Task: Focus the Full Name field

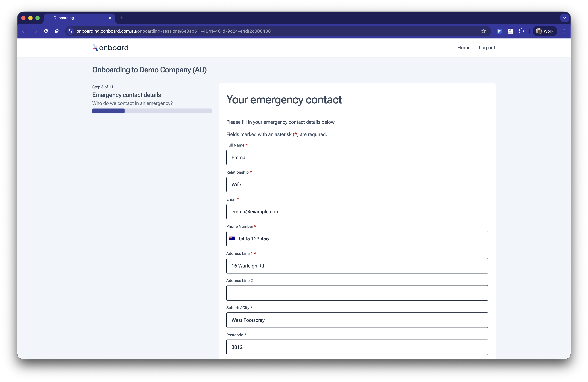Action: [x=357, y=157]
